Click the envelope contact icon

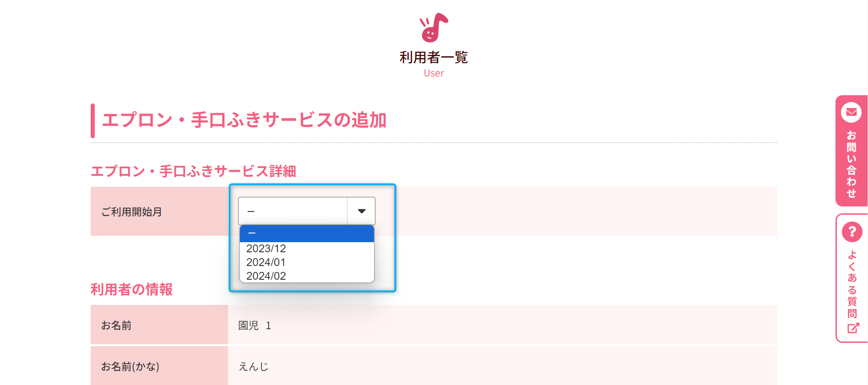point(851,112)
